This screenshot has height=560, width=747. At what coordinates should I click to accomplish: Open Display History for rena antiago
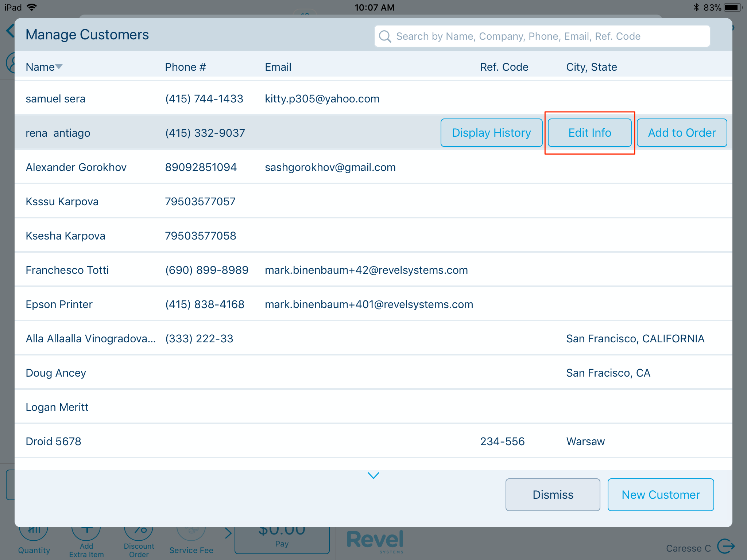pos(491,133)
